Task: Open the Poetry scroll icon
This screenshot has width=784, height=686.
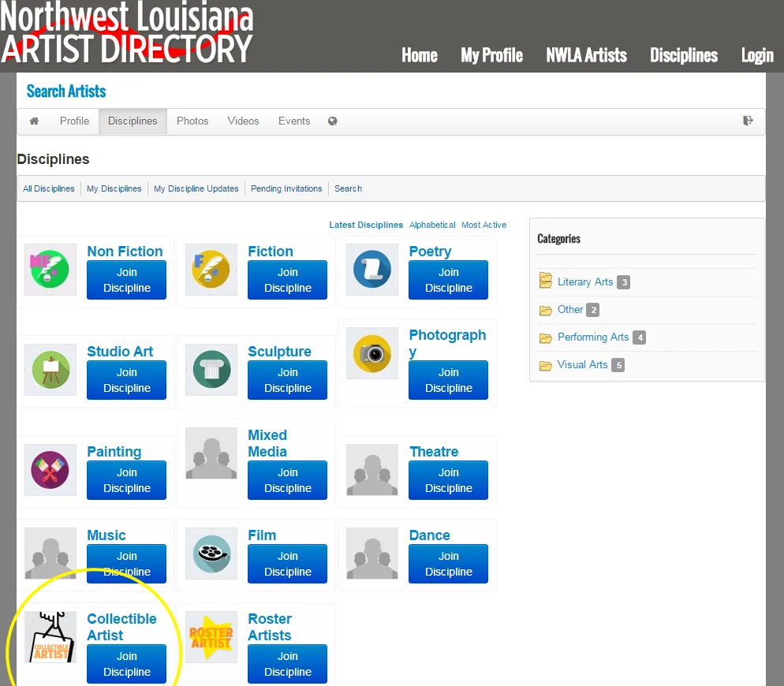Action: [372, 270]
